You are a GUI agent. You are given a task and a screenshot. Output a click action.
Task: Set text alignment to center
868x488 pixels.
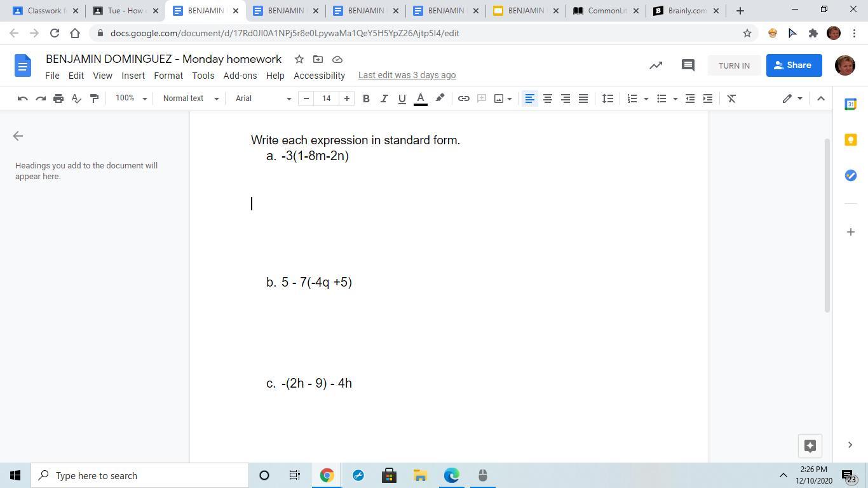point(547,98)
